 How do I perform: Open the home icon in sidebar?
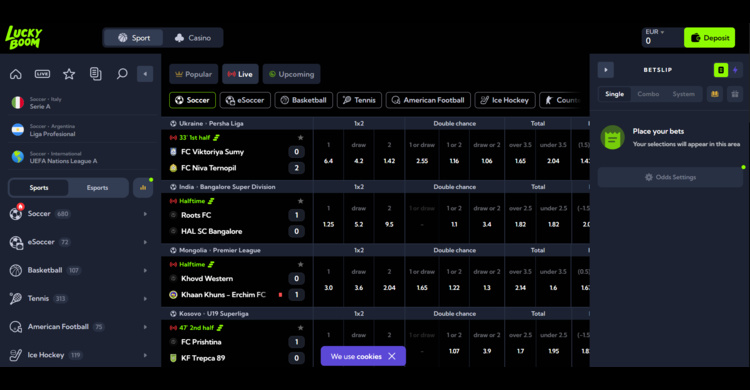tap(16, 74)
